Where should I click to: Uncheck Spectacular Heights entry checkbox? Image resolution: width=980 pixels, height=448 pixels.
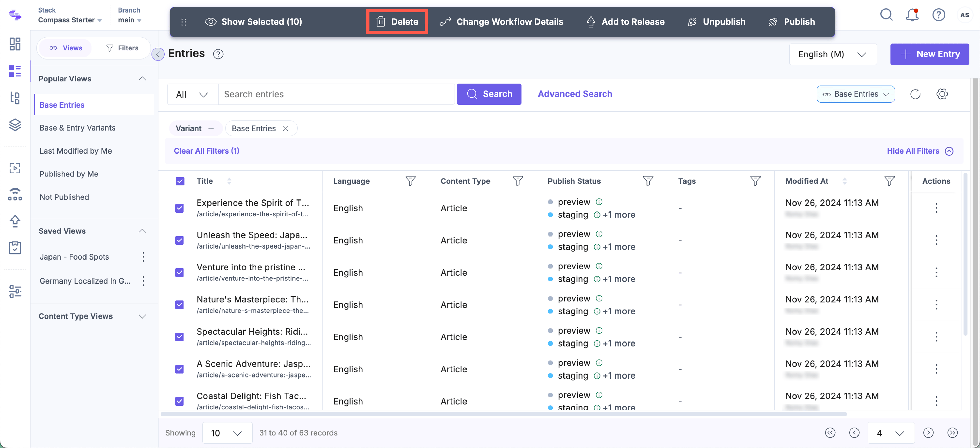[x=180, y=336]
